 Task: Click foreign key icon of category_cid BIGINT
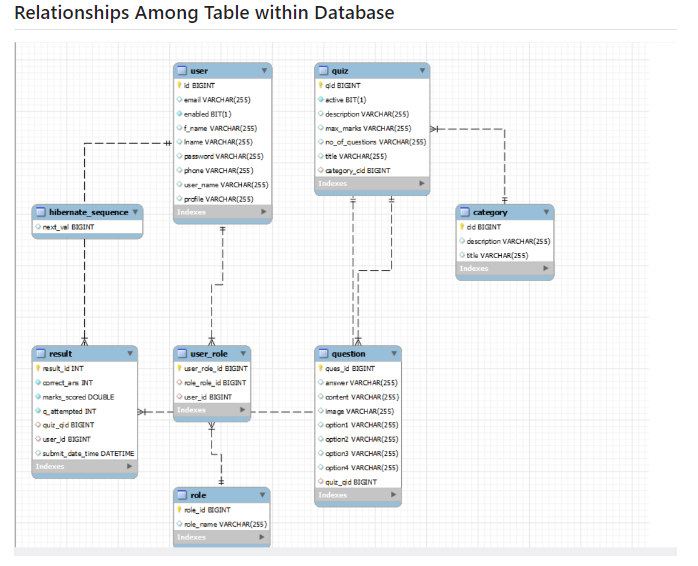321,170
